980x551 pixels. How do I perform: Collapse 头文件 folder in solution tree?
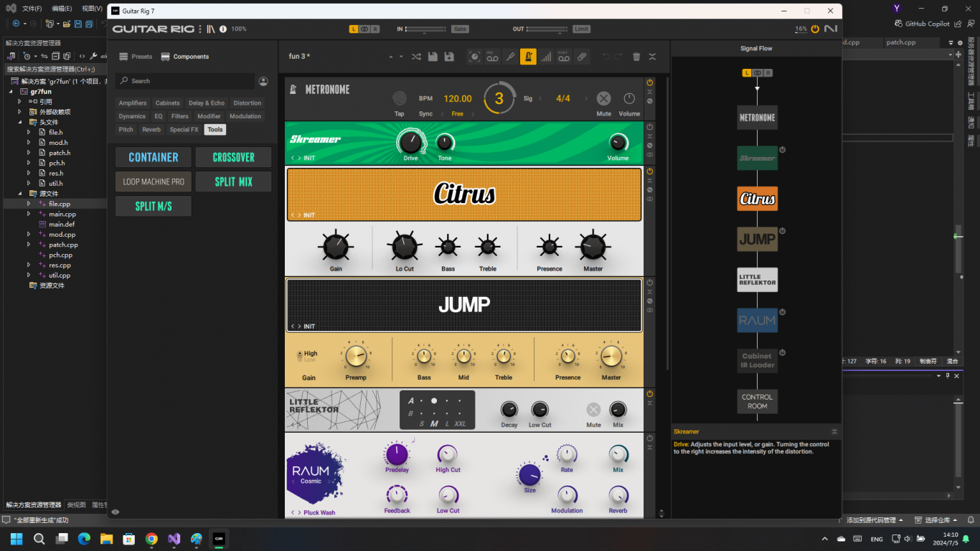point(20,122)
